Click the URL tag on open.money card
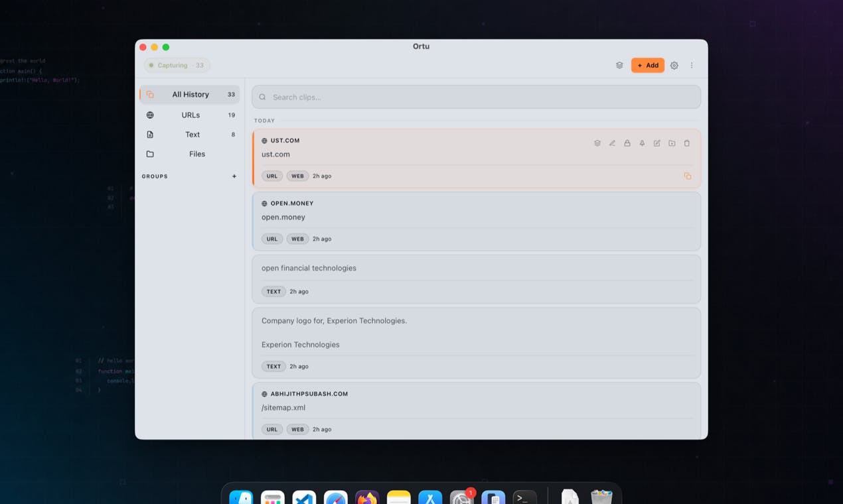 272,239
